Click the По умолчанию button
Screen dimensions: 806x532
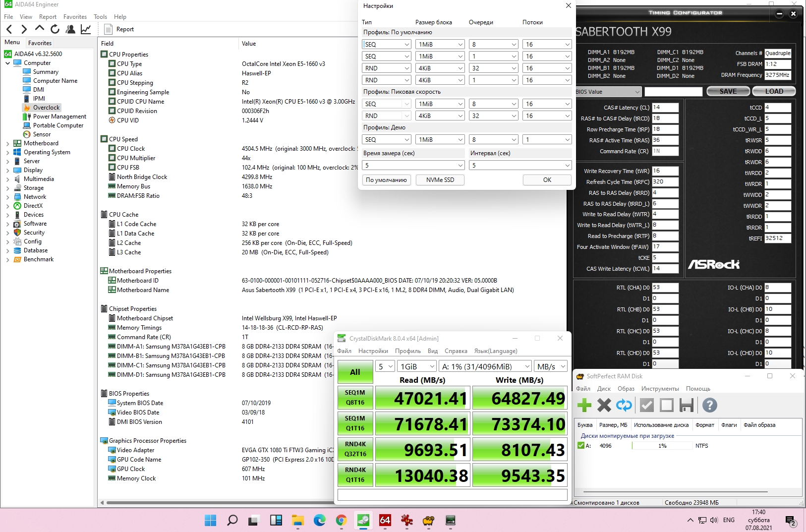[386, 180]
